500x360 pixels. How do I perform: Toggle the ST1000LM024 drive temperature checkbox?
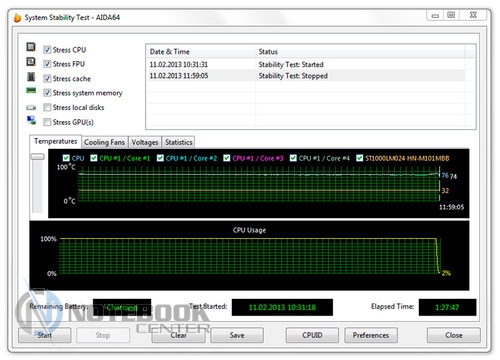click(x=359, y=158)
